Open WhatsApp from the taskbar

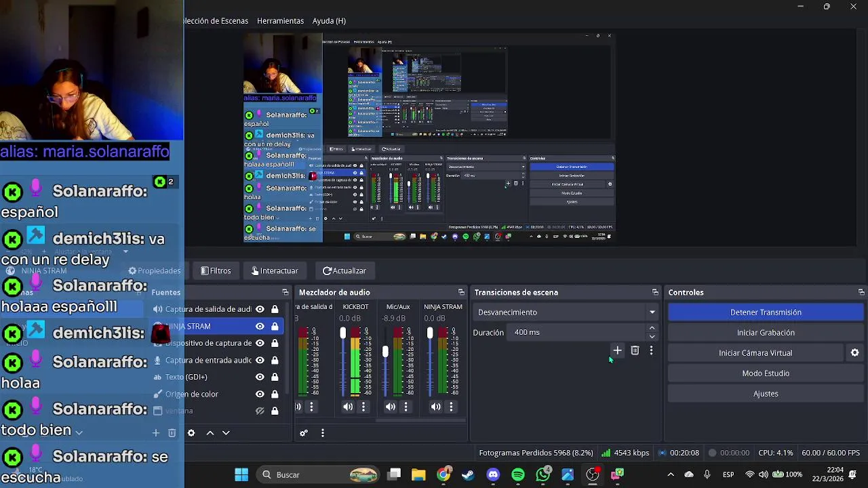543,474
